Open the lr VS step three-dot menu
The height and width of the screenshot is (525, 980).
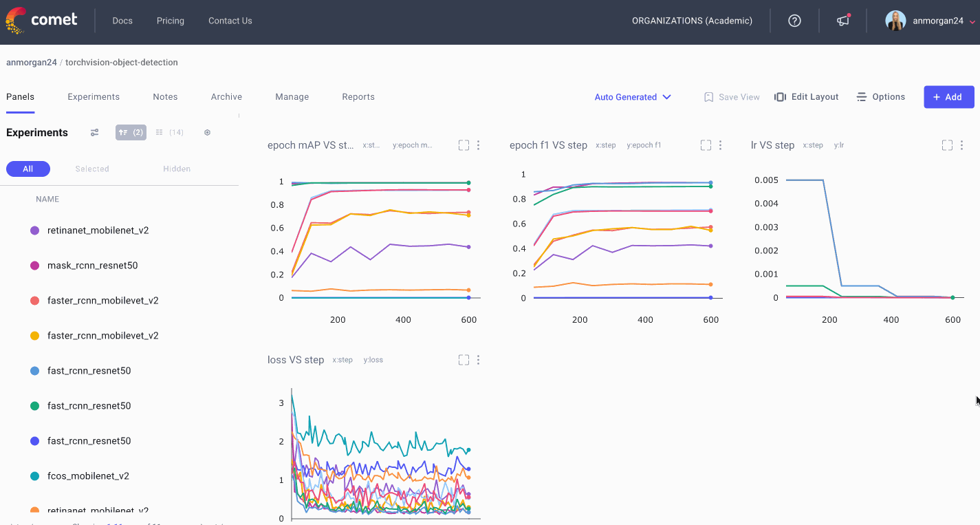962,145
